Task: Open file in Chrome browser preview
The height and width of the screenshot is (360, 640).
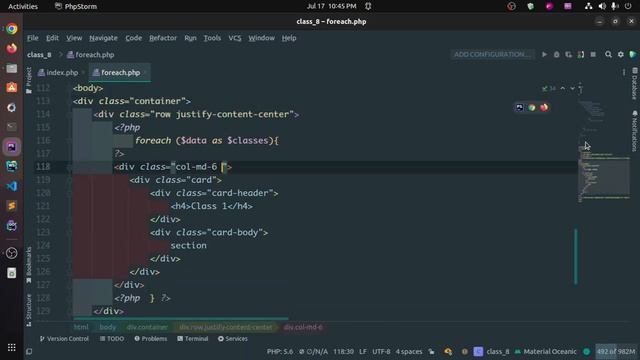Action: pos(531,107)
